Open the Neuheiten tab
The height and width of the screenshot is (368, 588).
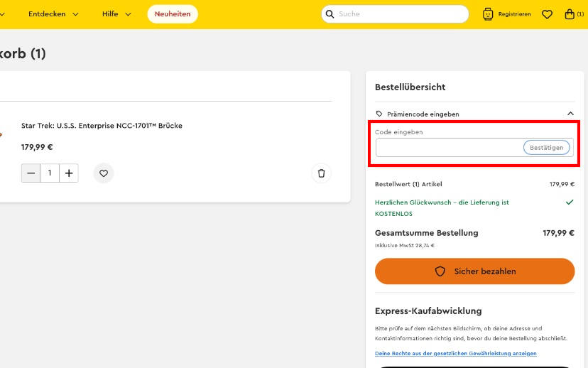[x=173, y=14]
